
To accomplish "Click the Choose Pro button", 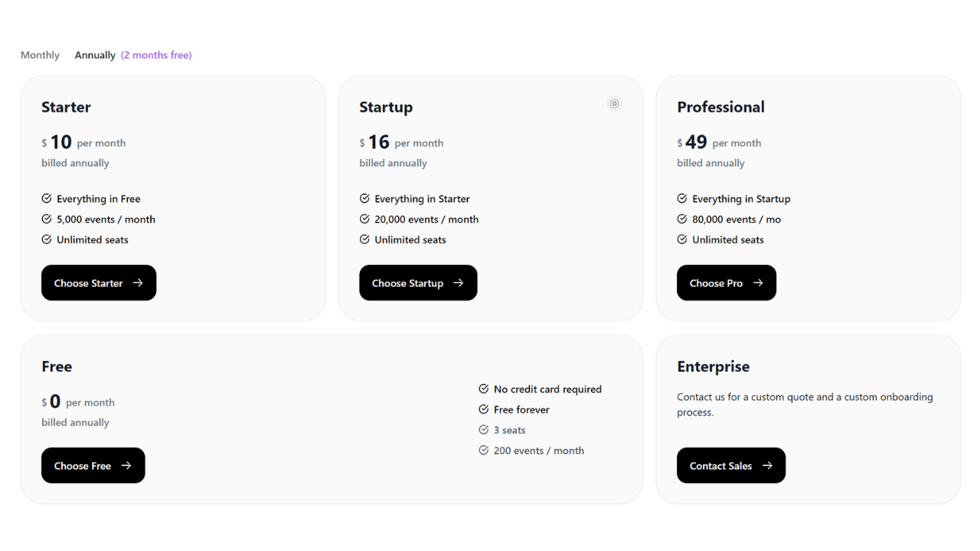I will (726, 282).
